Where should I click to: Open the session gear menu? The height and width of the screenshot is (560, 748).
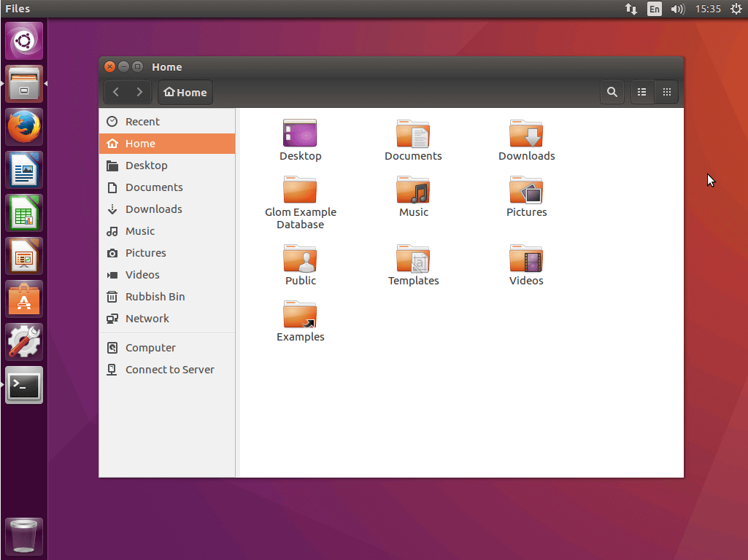pyautogui.click(x=736, y=9)
